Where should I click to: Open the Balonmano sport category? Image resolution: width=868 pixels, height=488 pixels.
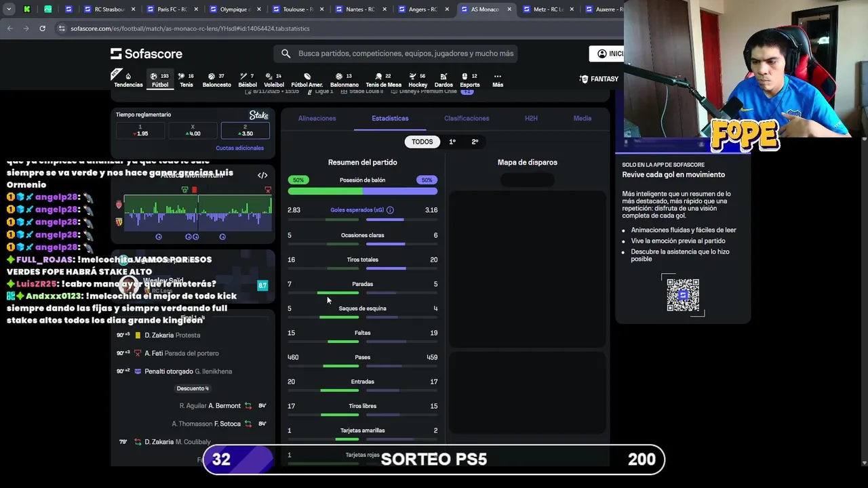point(344,80)
